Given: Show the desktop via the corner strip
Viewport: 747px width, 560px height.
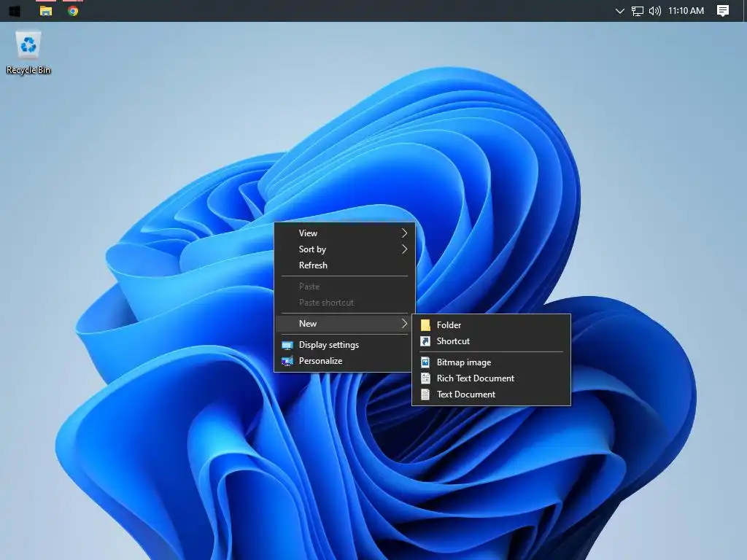Looking at the screenshot, I should (745, 10).
